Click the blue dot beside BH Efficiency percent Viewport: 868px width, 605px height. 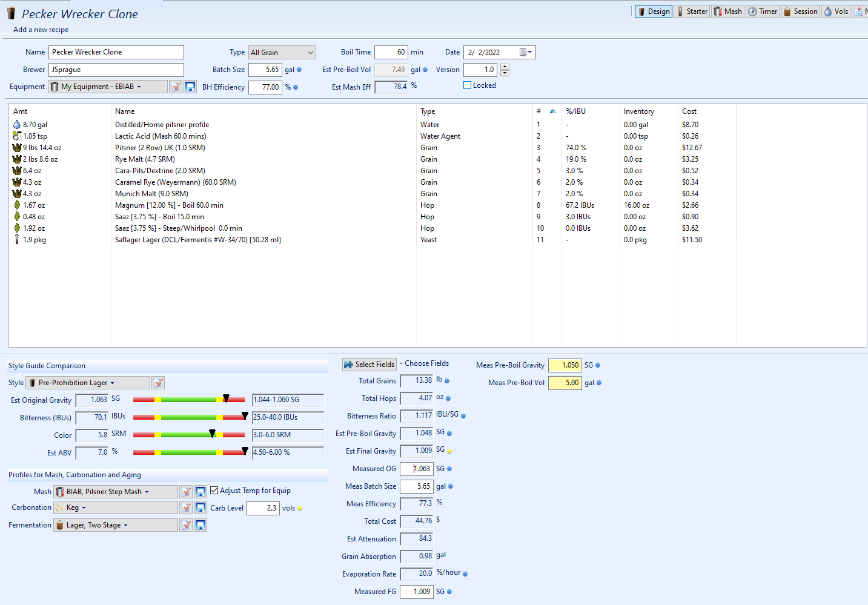296,87
